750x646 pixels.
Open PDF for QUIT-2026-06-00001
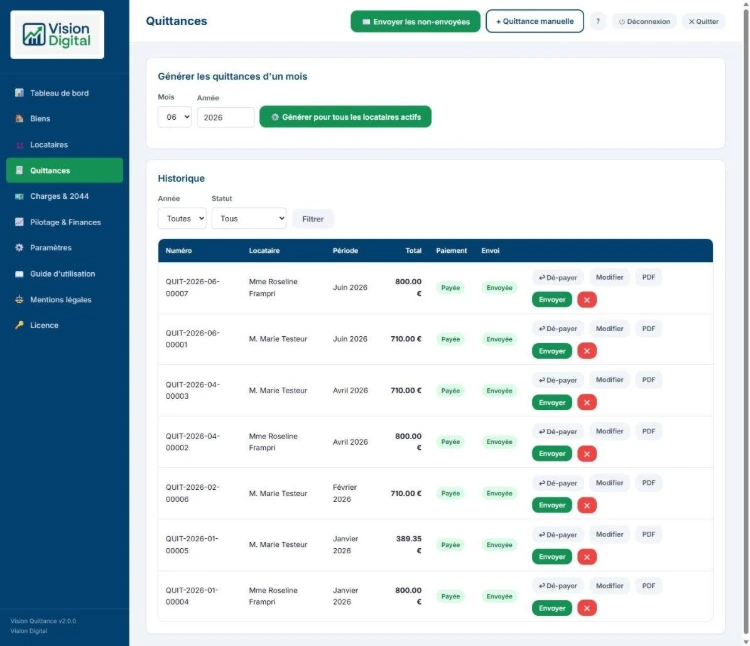[649, 328]
